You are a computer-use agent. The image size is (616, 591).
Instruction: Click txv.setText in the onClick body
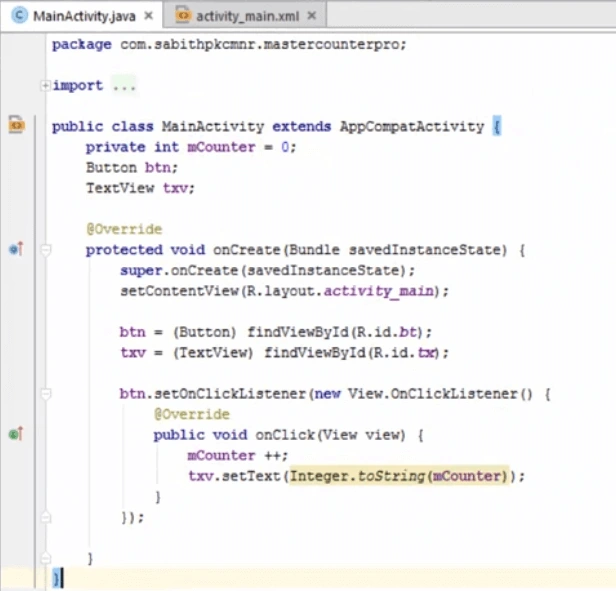coord(234,476)
